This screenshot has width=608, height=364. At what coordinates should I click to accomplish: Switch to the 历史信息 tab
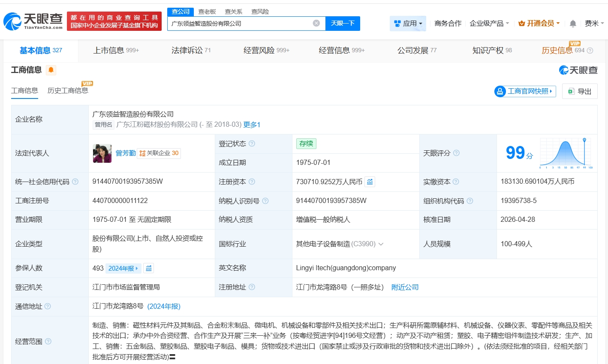tap(563, 51)
